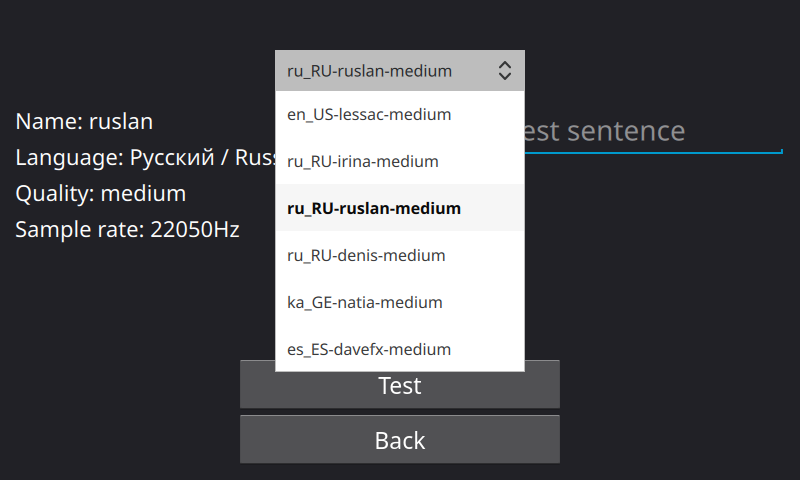
Task: Go back using the Back button
Action: (x=399, y=440)
